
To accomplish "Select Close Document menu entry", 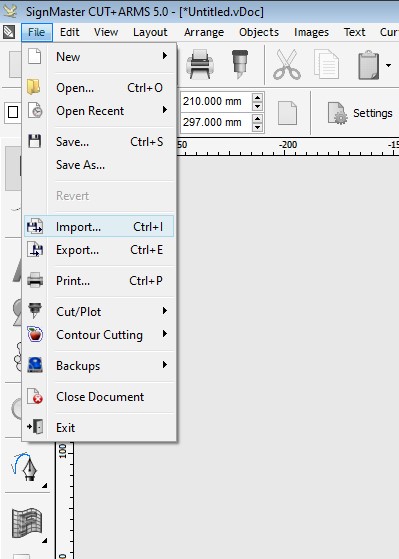I will [99, 397].
